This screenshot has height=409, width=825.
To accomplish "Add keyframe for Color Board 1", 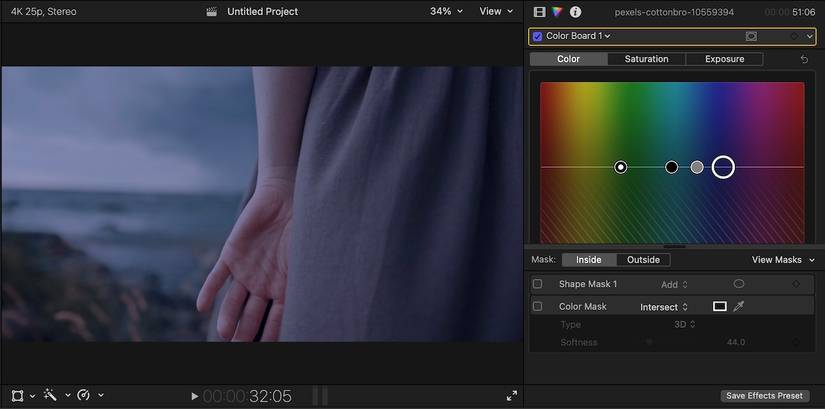I will (794, 36).
